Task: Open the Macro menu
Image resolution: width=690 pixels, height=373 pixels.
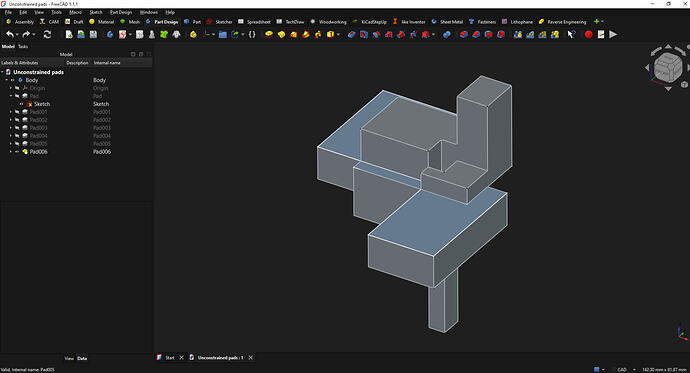Action: [75, 12]
